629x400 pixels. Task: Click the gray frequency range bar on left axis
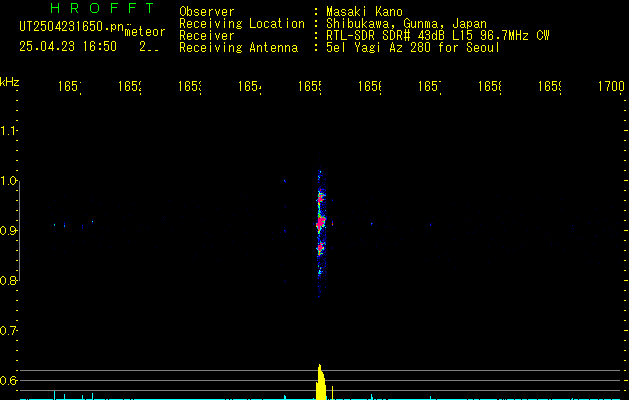[x=19, y=231]
